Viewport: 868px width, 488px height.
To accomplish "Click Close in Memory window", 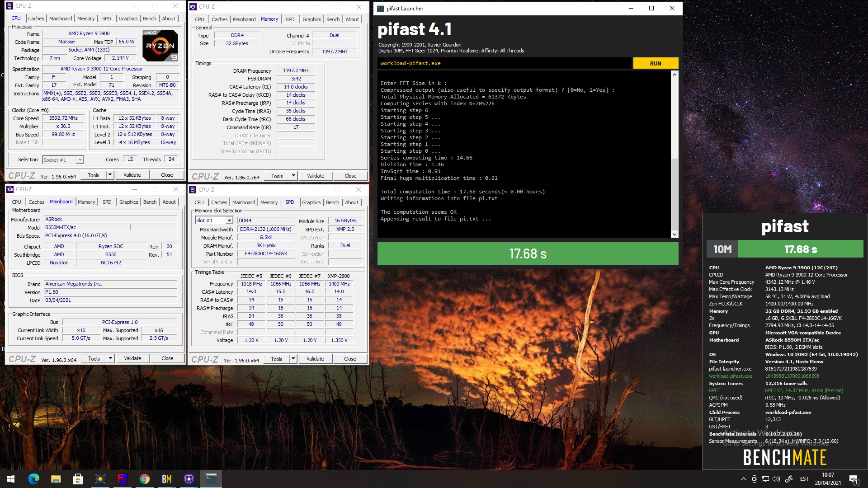I will point(350,176).
